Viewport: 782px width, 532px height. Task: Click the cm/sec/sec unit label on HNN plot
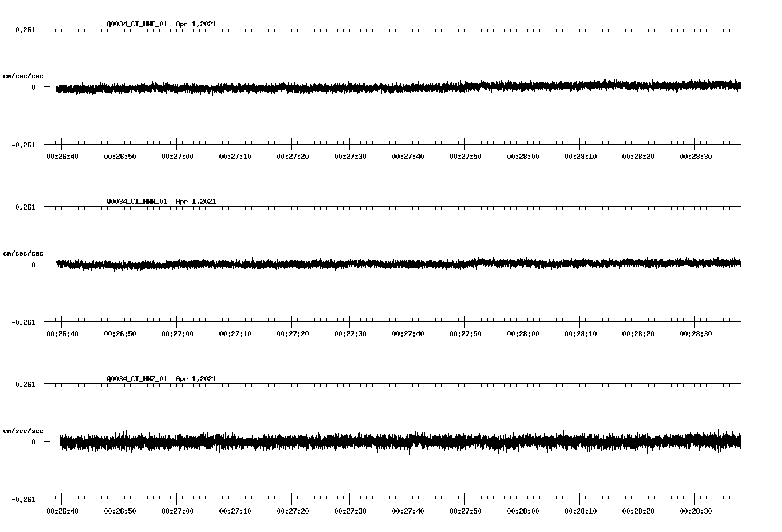coord(23,253)
